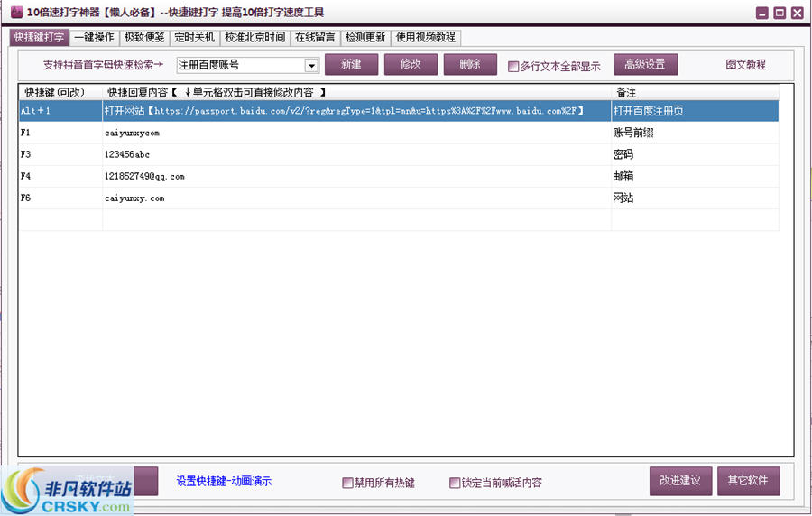Close the 10倍速打字神器 window
Screen dimensions: 812x516
point(797,13)
